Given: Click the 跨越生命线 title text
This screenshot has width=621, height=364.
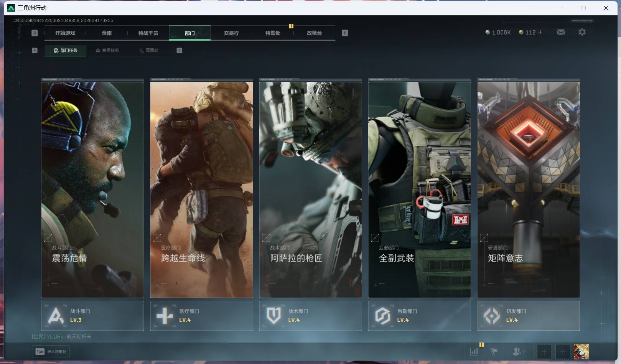Looking at the screenshot, I should click(183, 258).
